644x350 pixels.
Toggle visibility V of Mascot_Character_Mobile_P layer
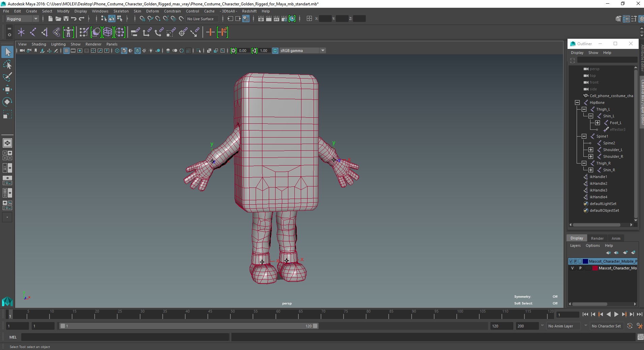pos(571,261)
